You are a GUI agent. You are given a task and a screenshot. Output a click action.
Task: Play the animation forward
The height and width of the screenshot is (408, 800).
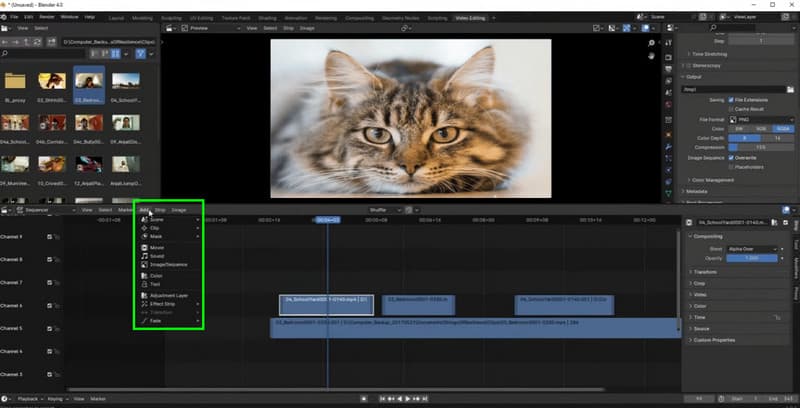click(408, 399)
